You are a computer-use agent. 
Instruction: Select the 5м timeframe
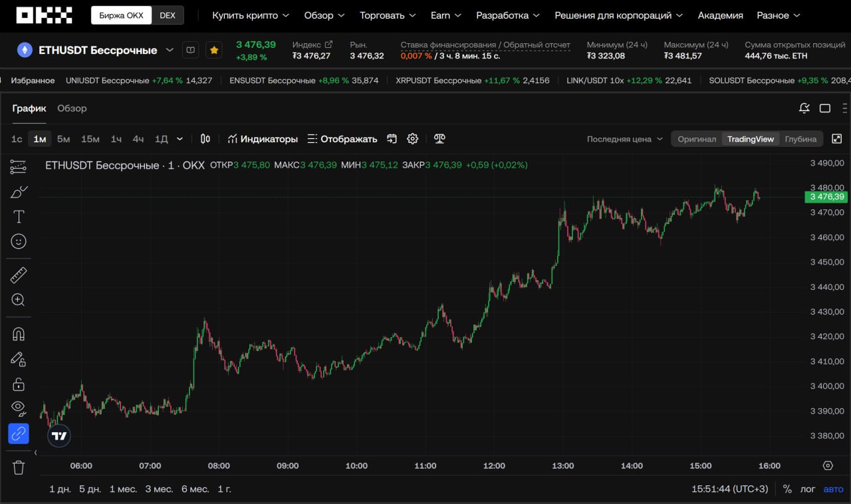(x=63, y=139)
